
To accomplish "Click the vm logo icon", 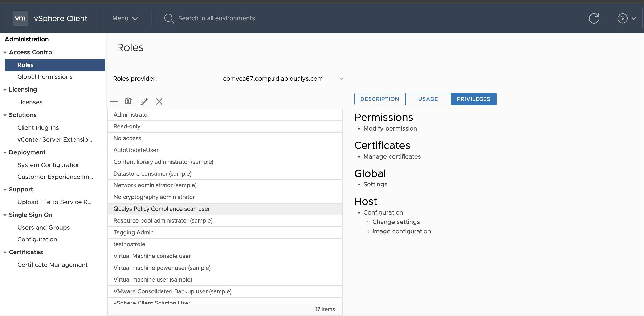I will [20, 18].
